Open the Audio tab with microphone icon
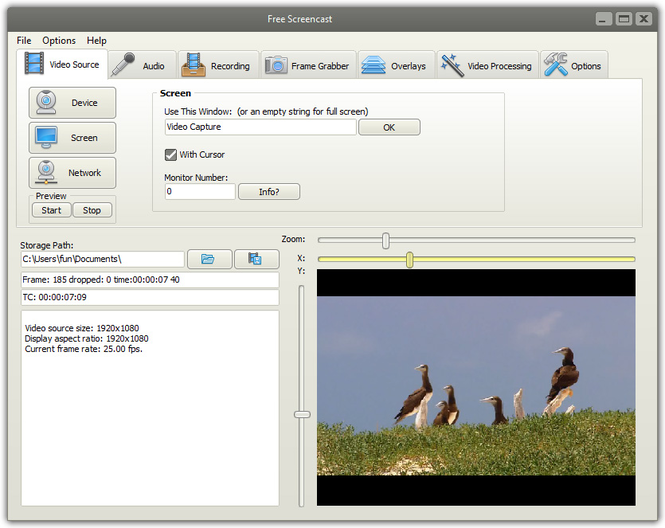665x528 pixels. pyautogui.click(x=140, y=66)
